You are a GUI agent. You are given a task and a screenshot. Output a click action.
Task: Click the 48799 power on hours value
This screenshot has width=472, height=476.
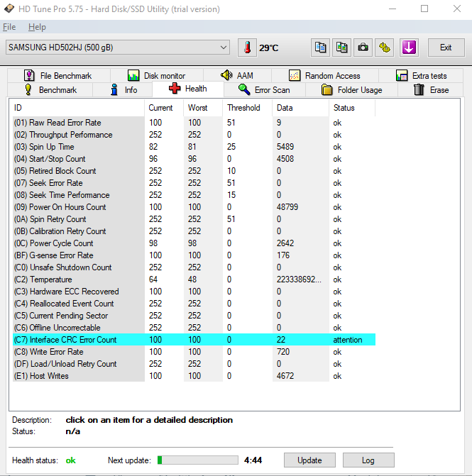[x=287, y=207]
